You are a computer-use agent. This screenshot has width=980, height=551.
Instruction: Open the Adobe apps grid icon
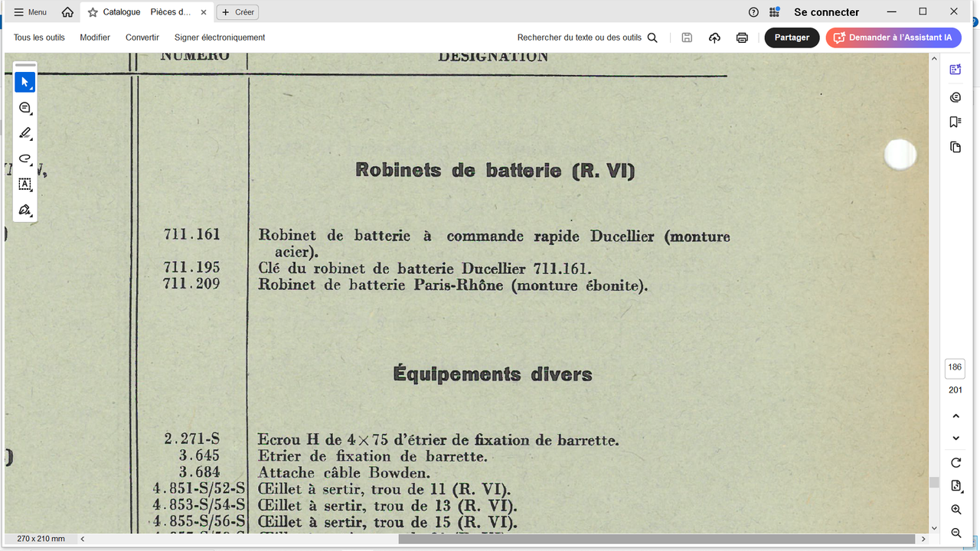(775, 12)
